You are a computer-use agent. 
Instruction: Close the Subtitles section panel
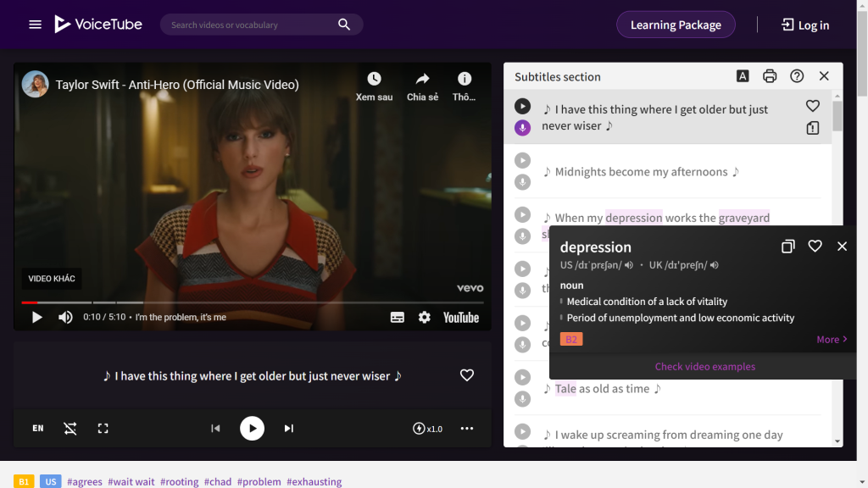coord(824,76)
